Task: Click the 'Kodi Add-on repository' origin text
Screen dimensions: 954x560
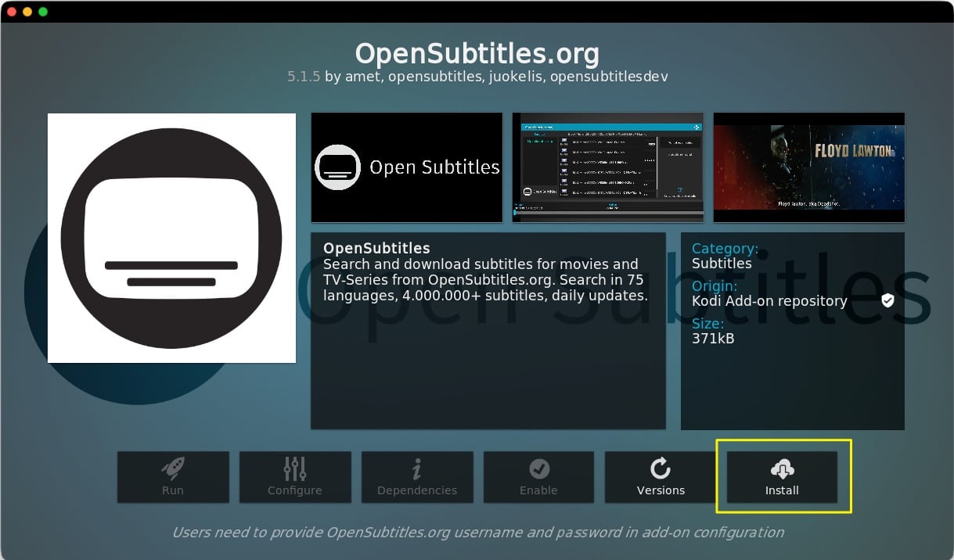Action: tap(769, 301)
